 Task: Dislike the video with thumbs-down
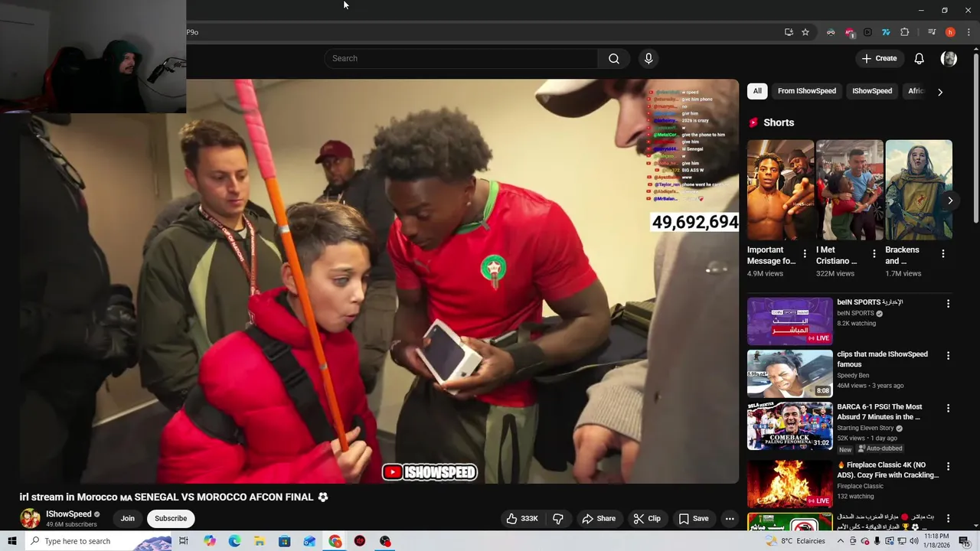[x=558, y=518]
